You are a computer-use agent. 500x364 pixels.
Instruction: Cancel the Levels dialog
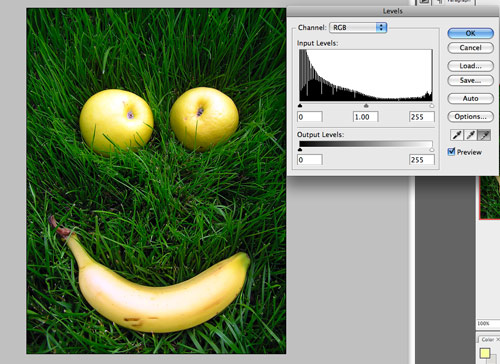pyautogui.click(x=470, y=48)
